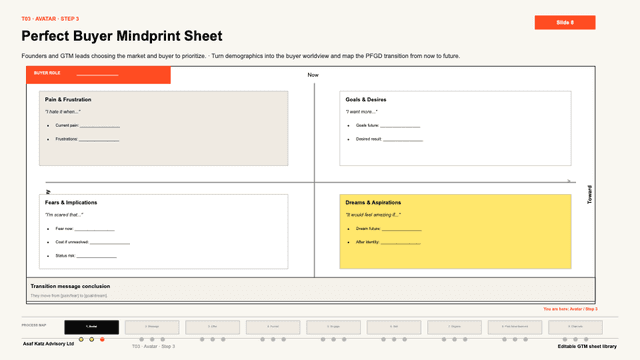
Task: Click the "You are here: Avatar / Step 3" text
Action: (570, 309)
